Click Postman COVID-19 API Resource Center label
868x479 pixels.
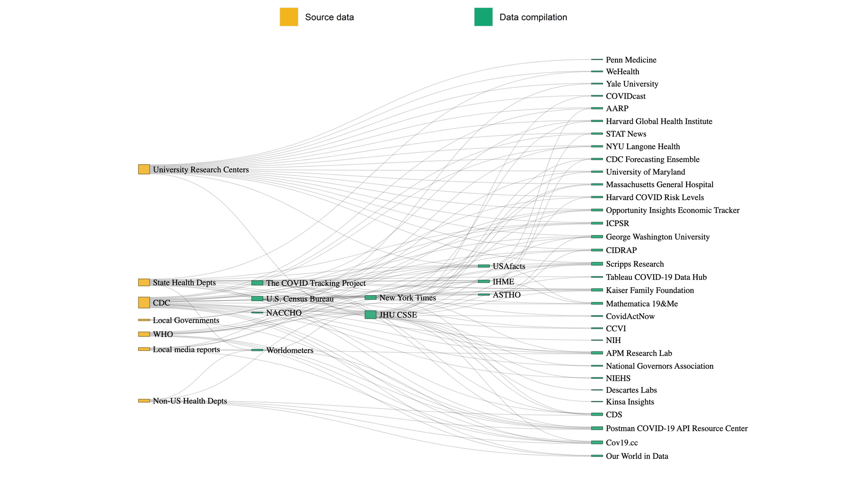click(677, 428)
